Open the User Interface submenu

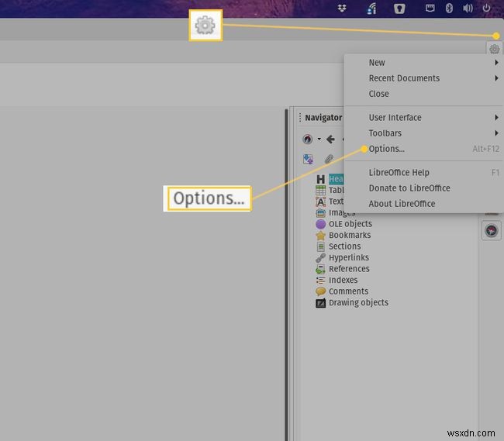[x=424, y=118]
